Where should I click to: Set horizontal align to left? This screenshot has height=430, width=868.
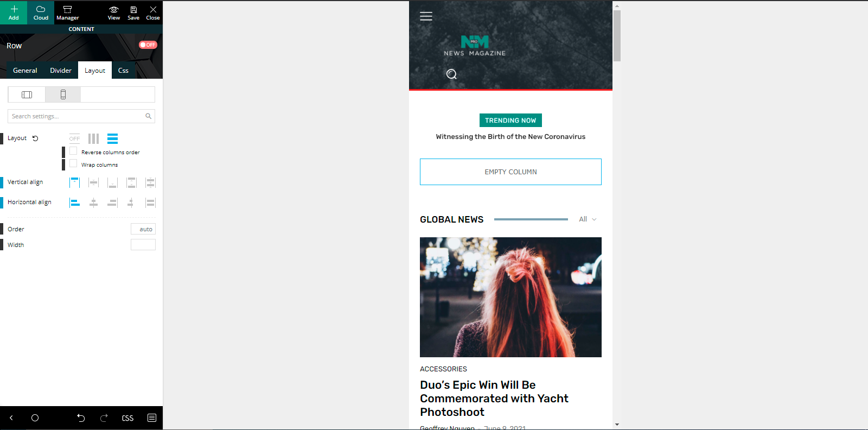coord(75,203)
